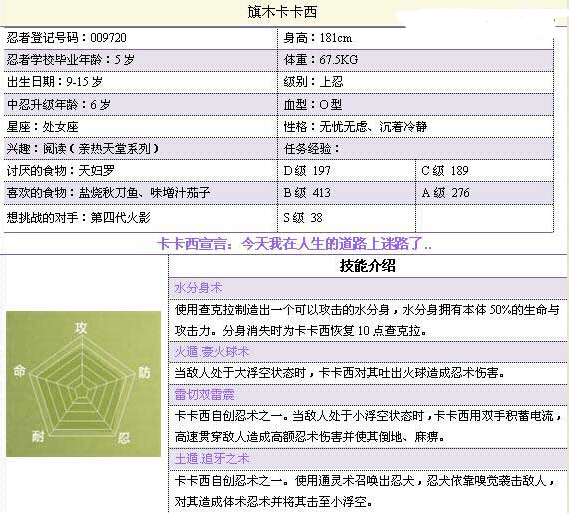Click the 耐 label on radar chart
The width and height of the screenshot is (569, 513).
tap(38, 436)
